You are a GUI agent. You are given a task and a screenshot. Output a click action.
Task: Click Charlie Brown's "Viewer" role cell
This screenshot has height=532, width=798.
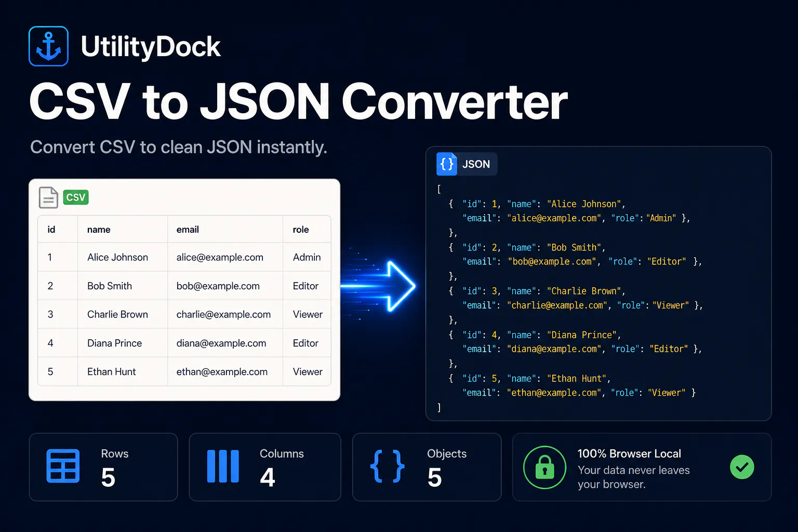click(308, 314)
